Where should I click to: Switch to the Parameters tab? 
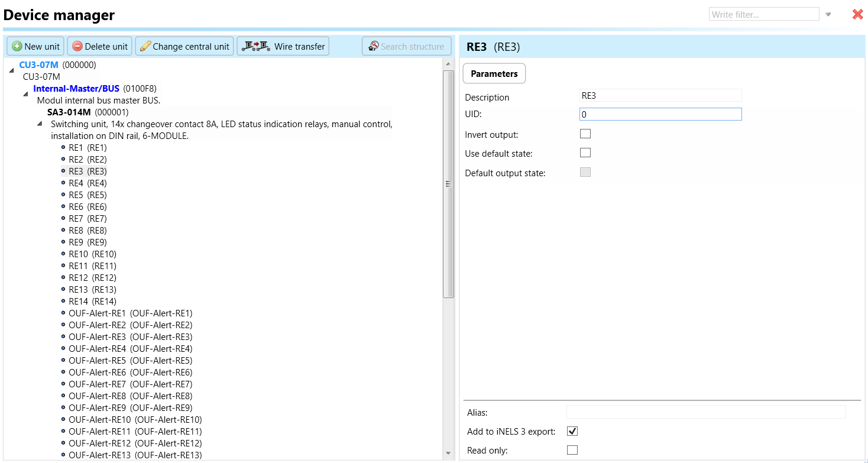click(x=494, y=74)
